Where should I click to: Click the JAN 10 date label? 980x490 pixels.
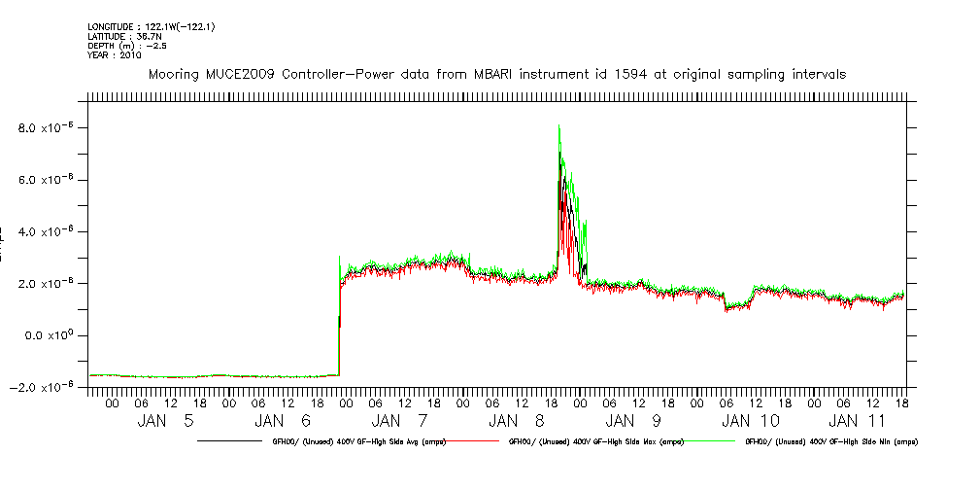736,421
